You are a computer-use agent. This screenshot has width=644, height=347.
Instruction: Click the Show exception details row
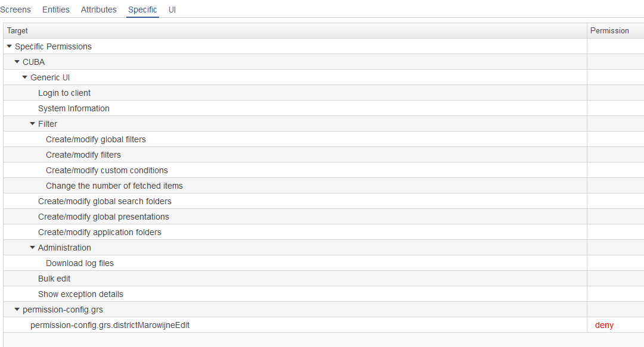click(295, 294)
